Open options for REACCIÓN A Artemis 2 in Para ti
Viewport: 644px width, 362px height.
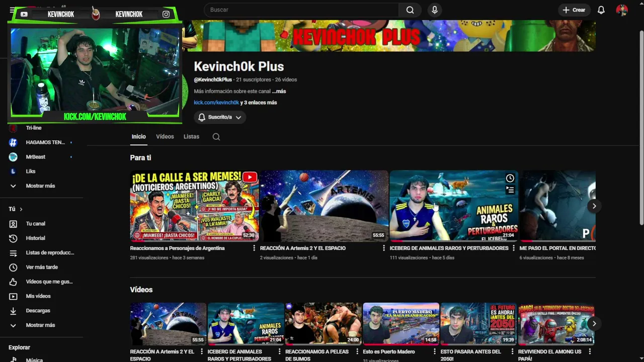click(384, 248)
